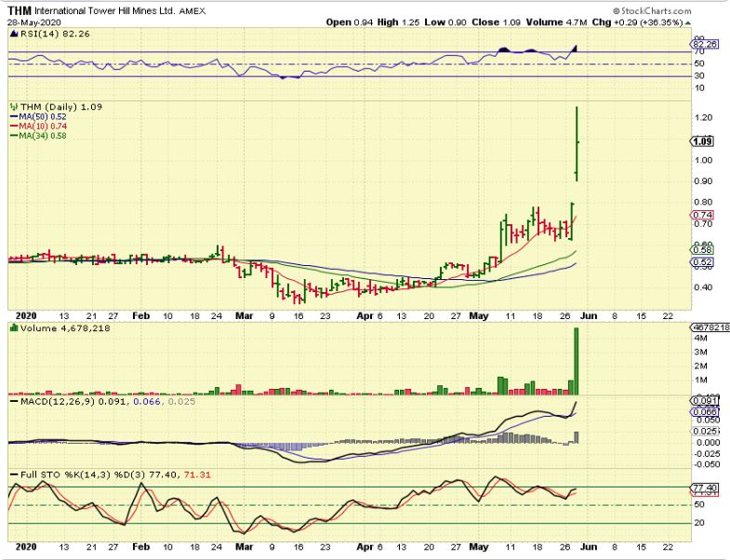Click the MA(34) 0.58 legend entry

(38, 136)
